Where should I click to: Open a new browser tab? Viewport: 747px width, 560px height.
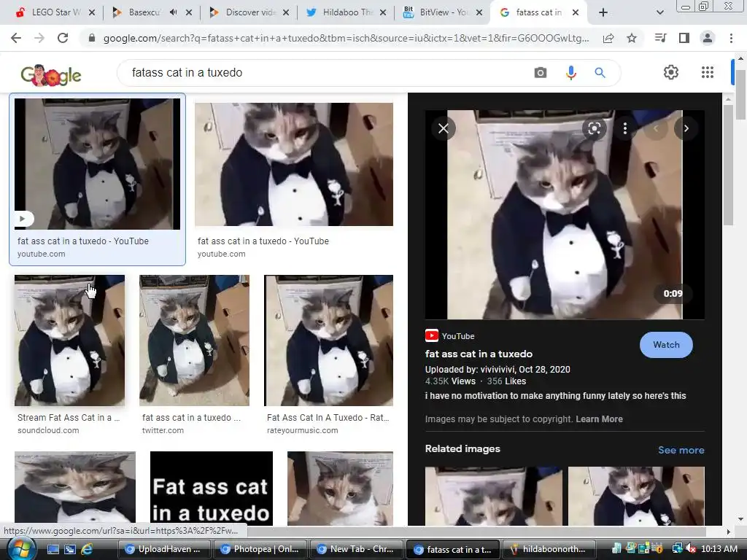coord(603,12)
